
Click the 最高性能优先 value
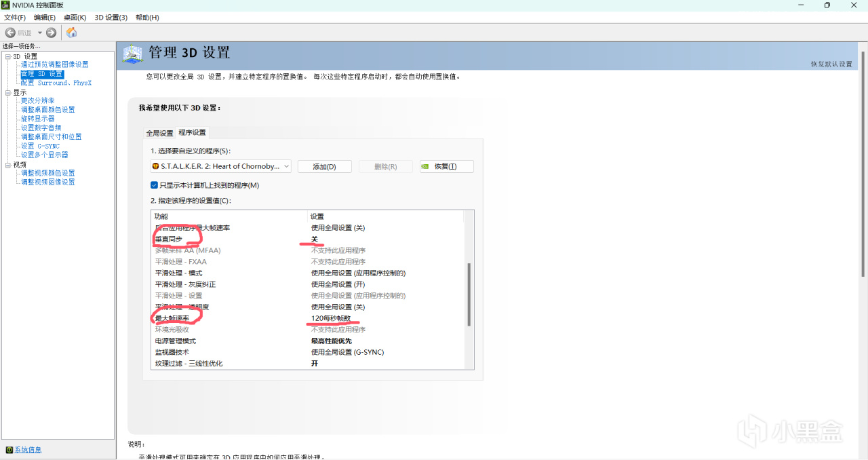331,341
